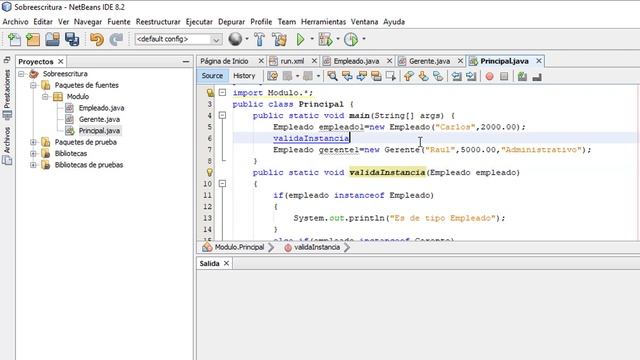Click the Last Edit icon in the editor toolbar

click(272, 76)
